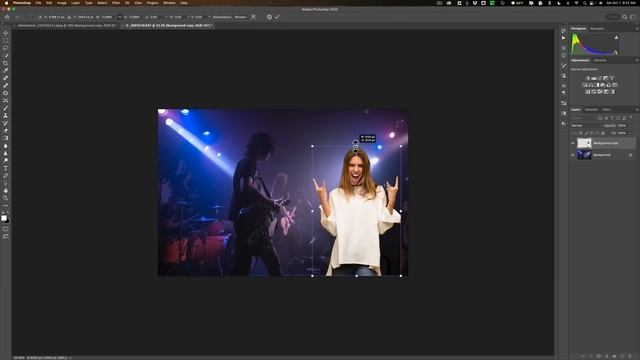This screenshot has width=640, height=360.
Task: Switch to the Channels tab
Action: coord(591,109)
